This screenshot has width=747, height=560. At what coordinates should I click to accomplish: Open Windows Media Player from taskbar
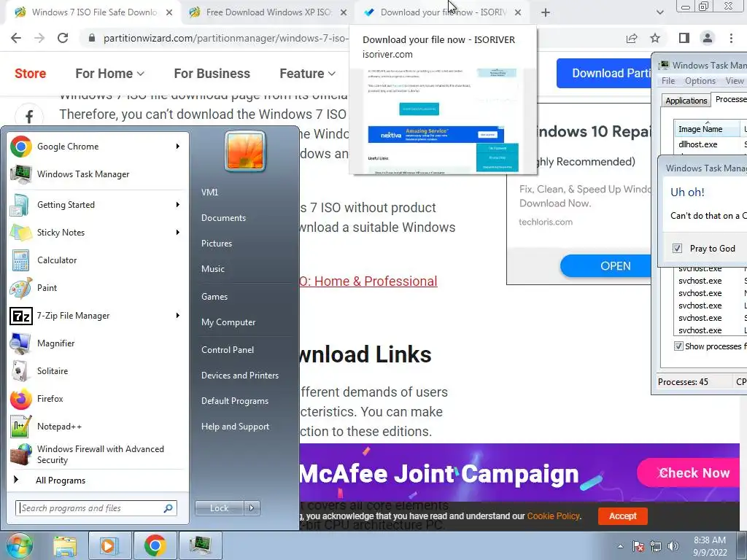tap(109, 545)
